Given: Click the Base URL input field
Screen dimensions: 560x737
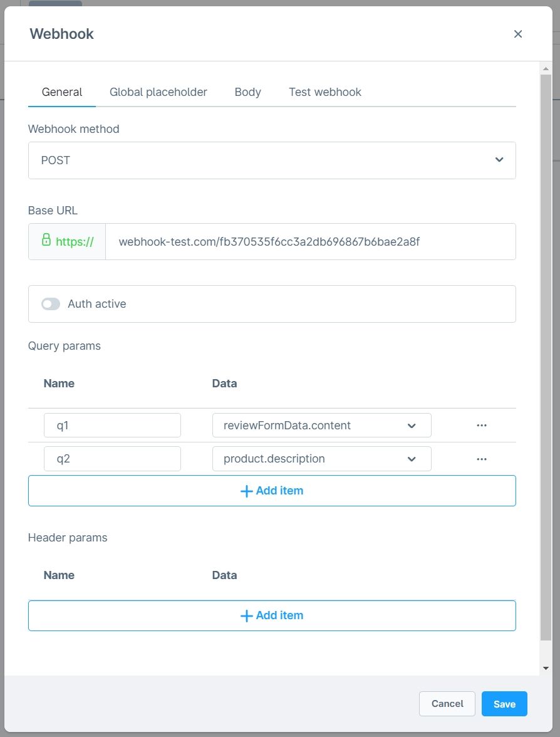Looking at the screenshot, I should [311, 242].
